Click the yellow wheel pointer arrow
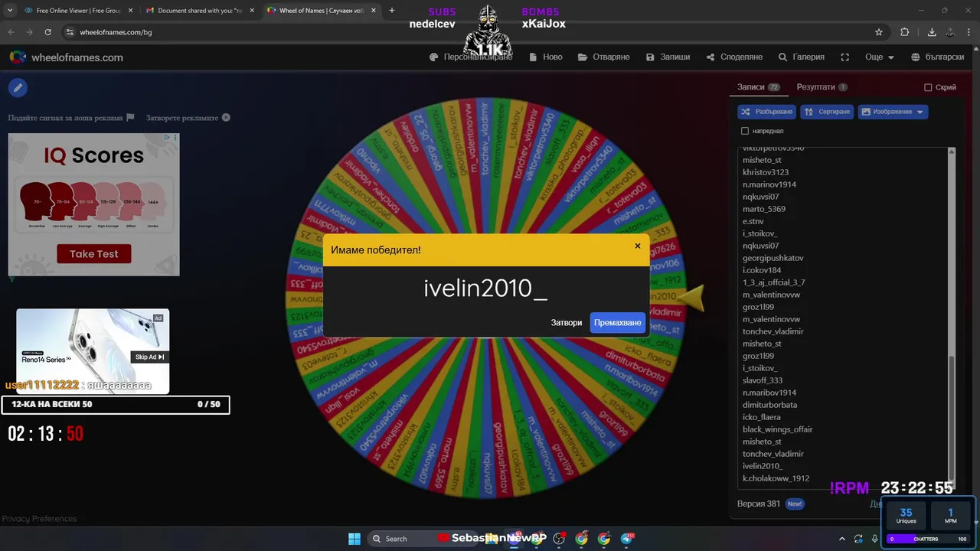 (691, 298)
